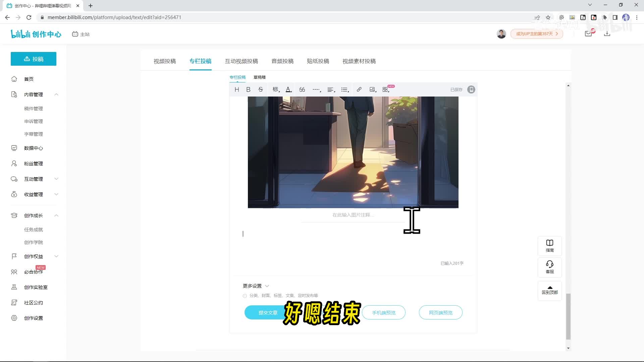The height and width of the screenshot is (362, 644).
Task: Open the 客服 customer service icon
Action: pos(549,267)
